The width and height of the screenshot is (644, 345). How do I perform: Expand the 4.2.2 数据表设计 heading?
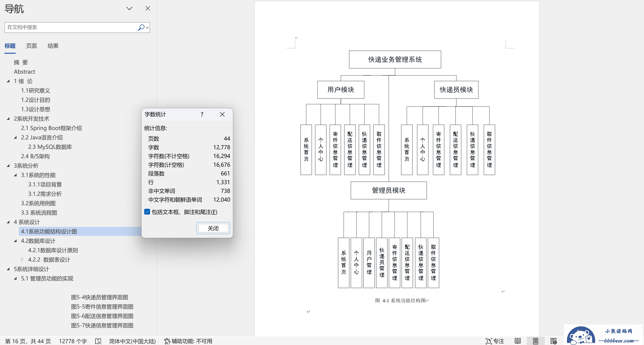(x=22, y=260)
